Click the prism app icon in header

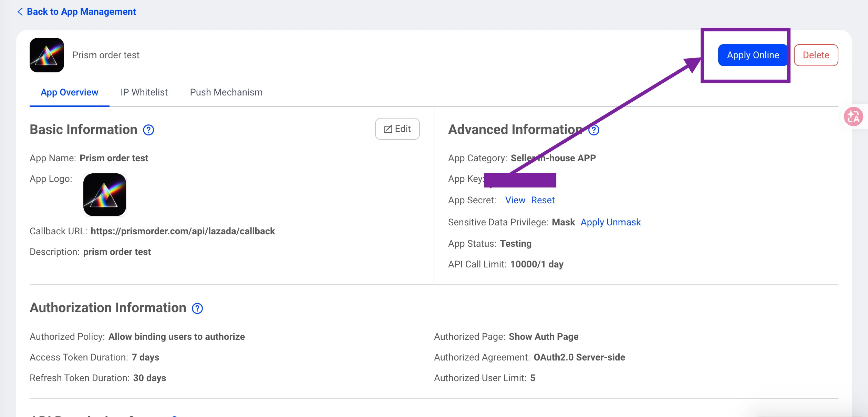tap(47, 55)
